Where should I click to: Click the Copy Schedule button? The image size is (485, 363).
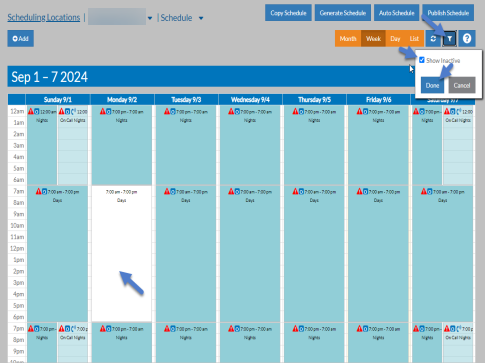(288, 13)
